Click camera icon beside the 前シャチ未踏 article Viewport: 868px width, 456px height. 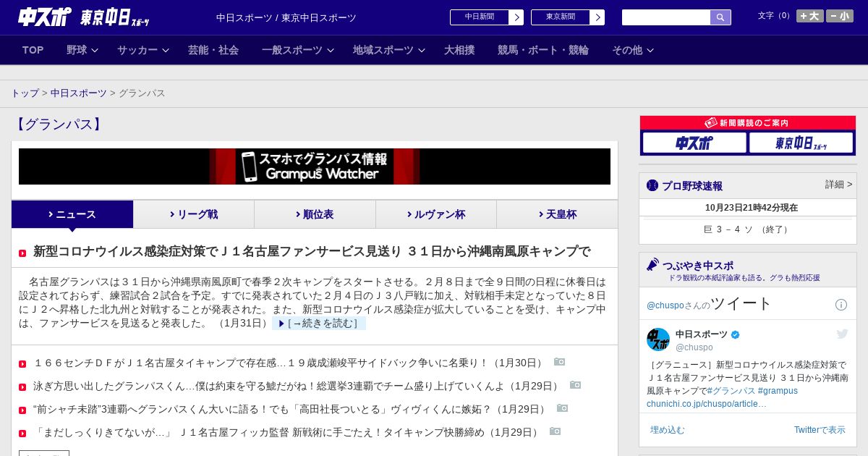pos(562,408)
